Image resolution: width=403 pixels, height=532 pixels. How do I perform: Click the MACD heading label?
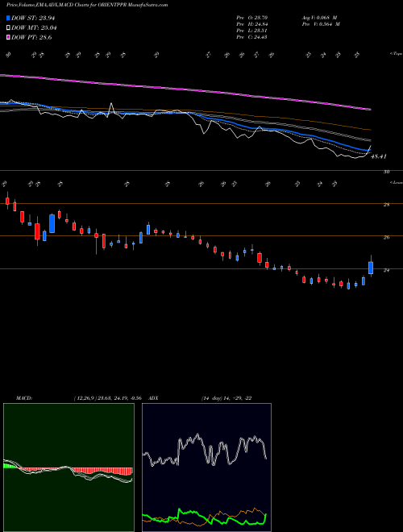(23, 398)
